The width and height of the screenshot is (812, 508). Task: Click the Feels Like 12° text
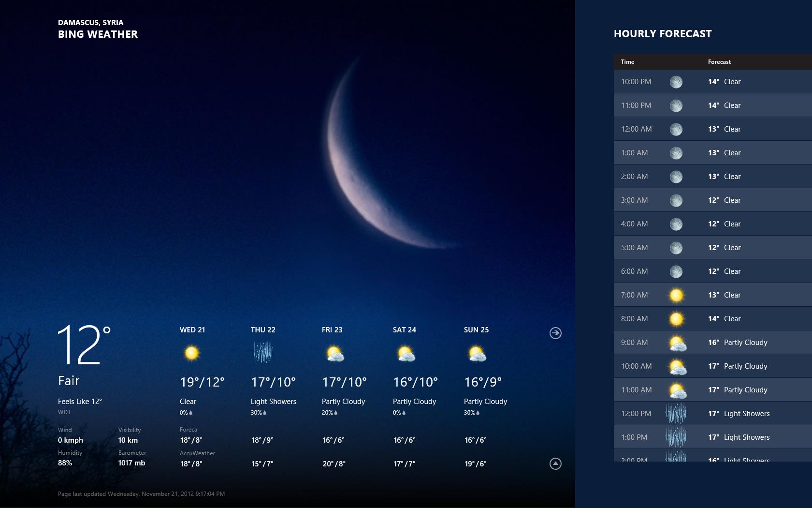pyautogui.click(x=80, y=402)
